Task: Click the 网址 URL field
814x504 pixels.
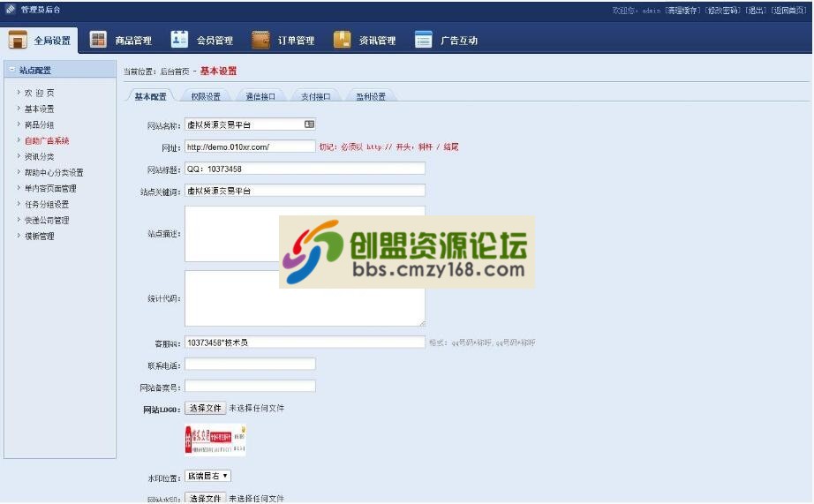Action: [x=250, y=147]
